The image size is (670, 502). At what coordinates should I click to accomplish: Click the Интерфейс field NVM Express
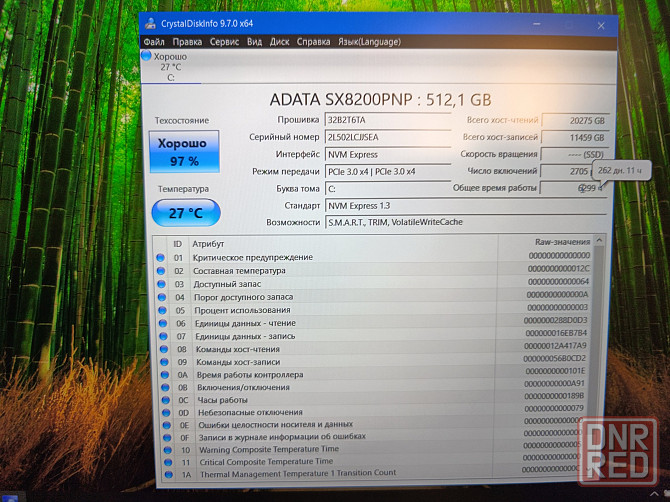[x=388, y=155]
